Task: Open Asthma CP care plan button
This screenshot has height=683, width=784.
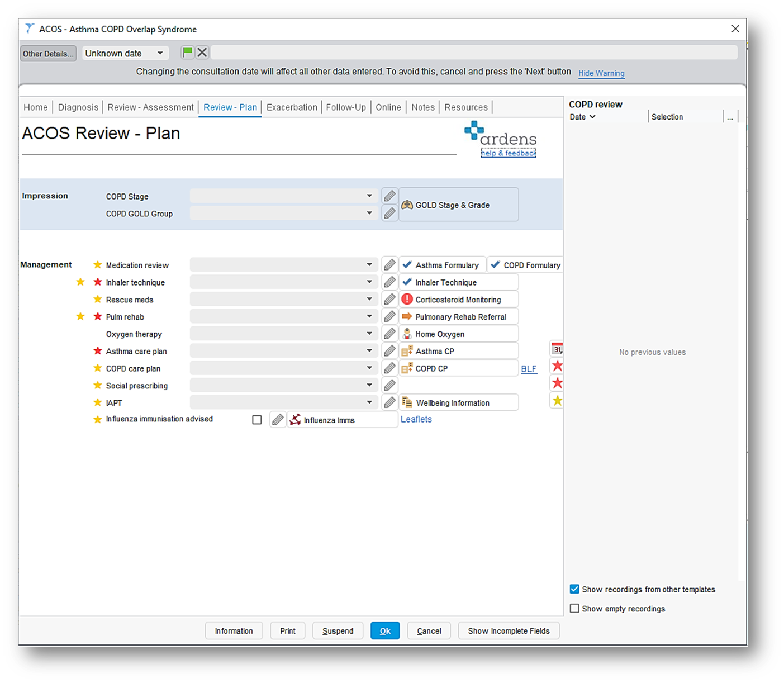Action: point(458,351)
